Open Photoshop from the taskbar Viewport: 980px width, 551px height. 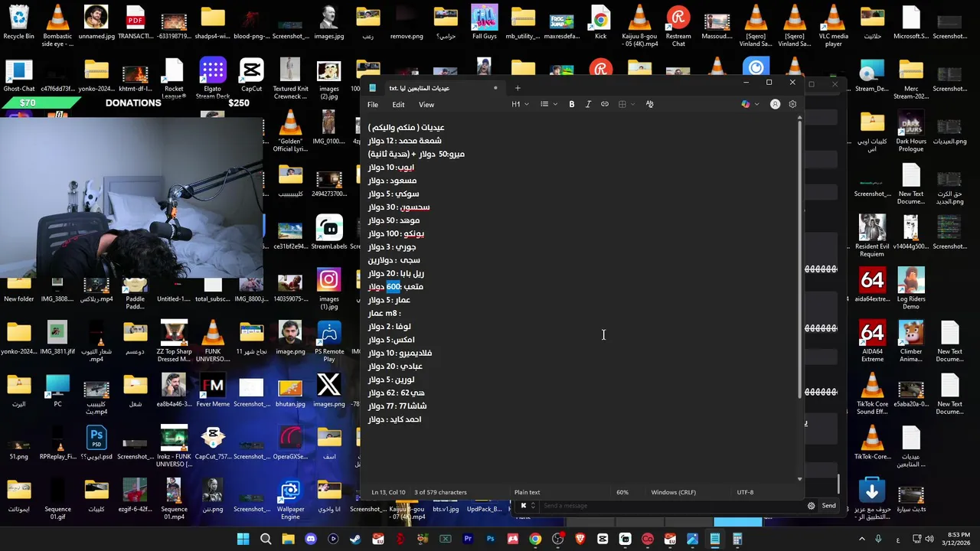pos(490,540)
